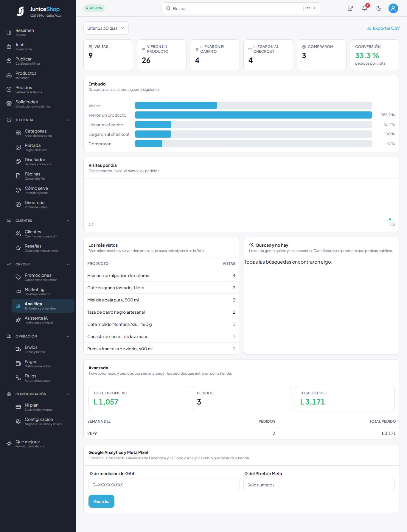Open the Últimos 30 días dropdown
This screenshot has height=532, width=407.
[106, 28]
